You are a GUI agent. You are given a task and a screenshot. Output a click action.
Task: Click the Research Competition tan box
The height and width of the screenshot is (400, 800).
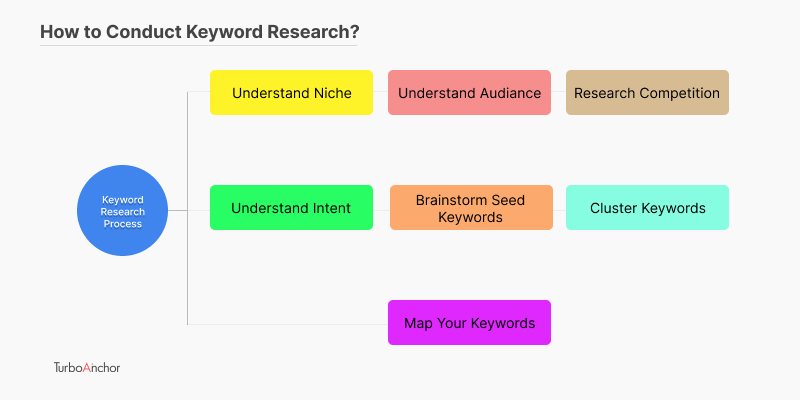tap(647, 92)
